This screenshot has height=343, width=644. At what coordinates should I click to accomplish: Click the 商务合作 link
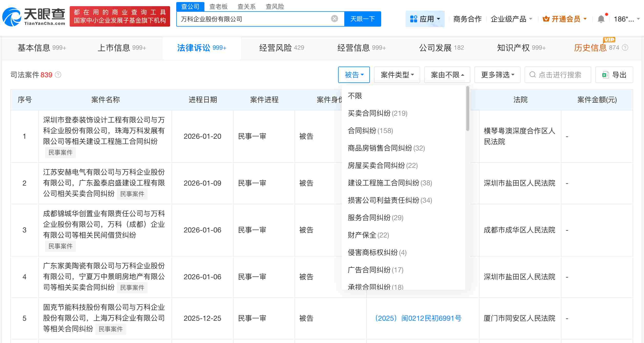(467, 19)
